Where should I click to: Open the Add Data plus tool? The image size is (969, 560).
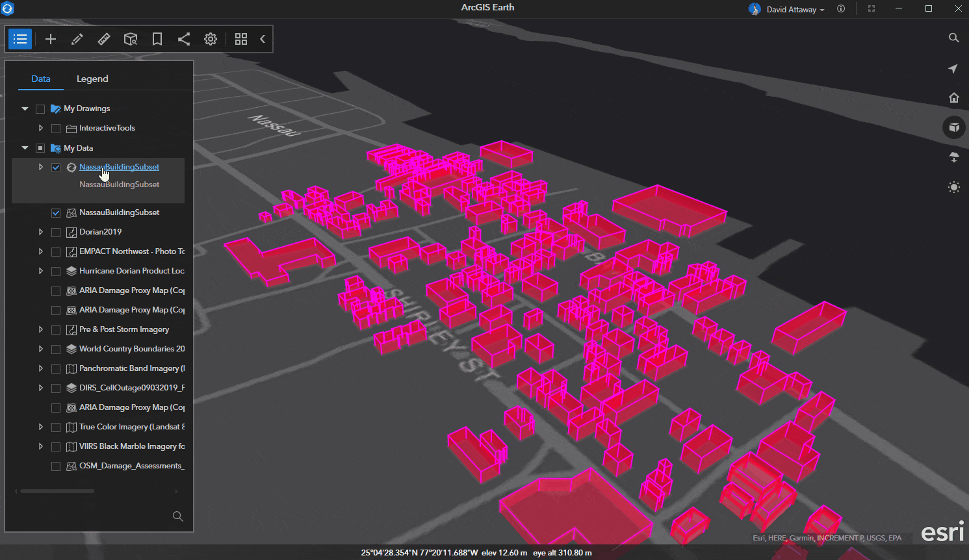coord(51,39)
